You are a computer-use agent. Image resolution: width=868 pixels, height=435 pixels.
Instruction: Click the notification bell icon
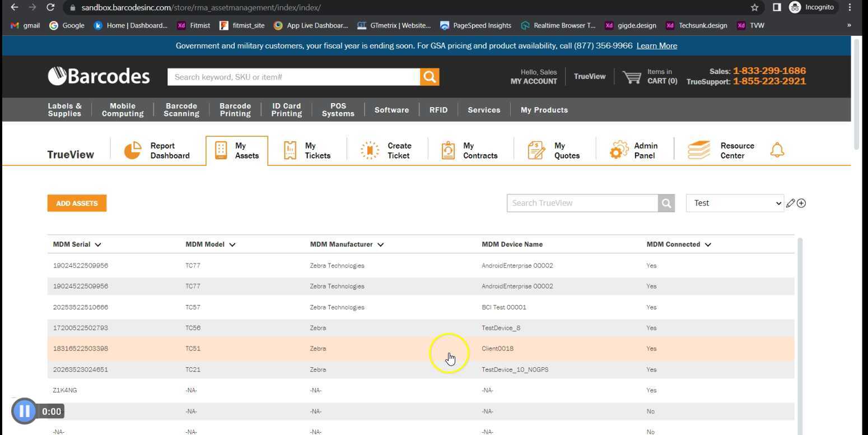pyautogui.click(x=777, y=150)
